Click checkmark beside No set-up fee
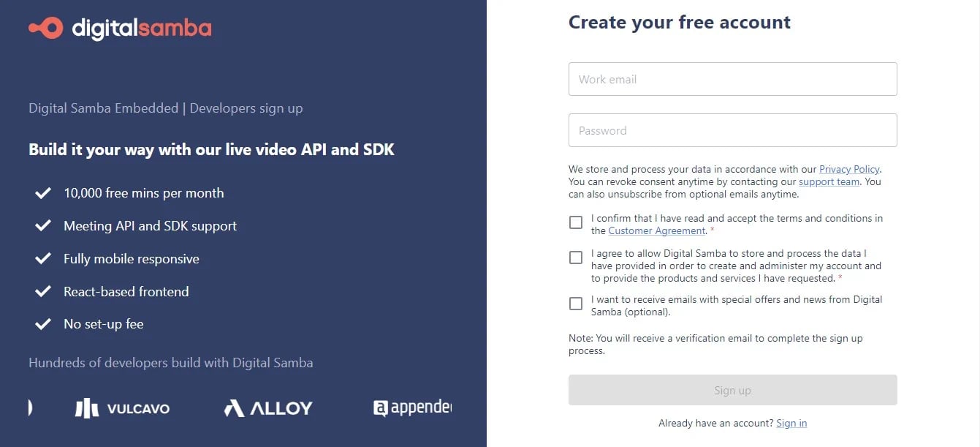The width and height of the screenshot is (980, 447). coord(43,324)
